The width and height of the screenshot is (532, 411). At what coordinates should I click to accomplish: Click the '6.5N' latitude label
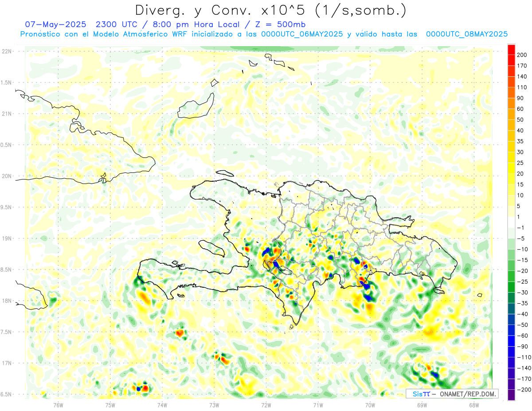6,394
